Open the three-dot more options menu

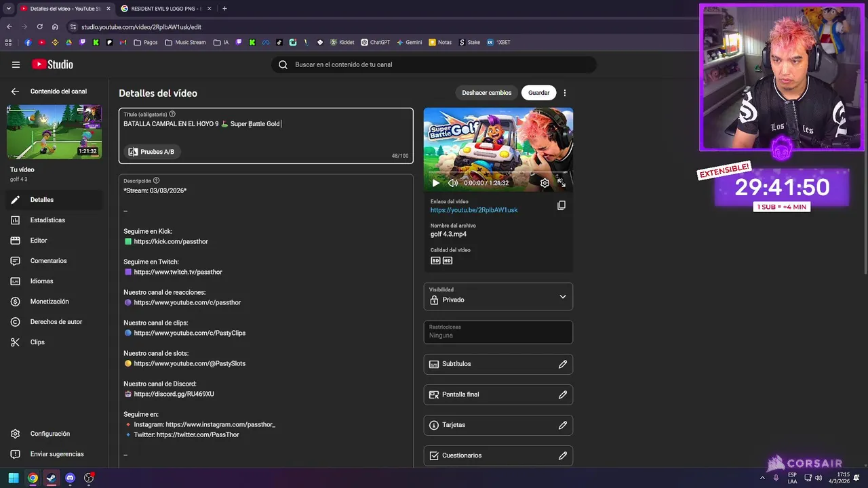click(x=565, y=93)
